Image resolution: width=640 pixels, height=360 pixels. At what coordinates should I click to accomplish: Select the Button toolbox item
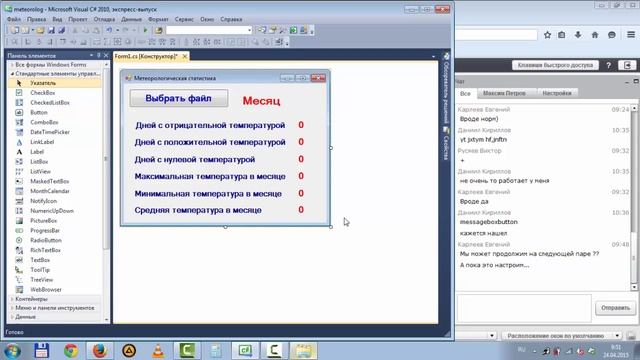point(39,112)
